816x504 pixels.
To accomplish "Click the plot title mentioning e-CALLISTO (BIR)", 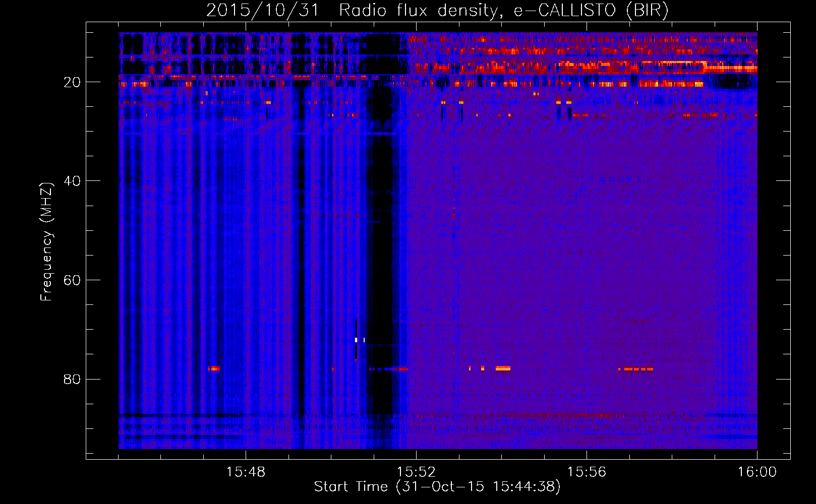I will click(437, 11).
